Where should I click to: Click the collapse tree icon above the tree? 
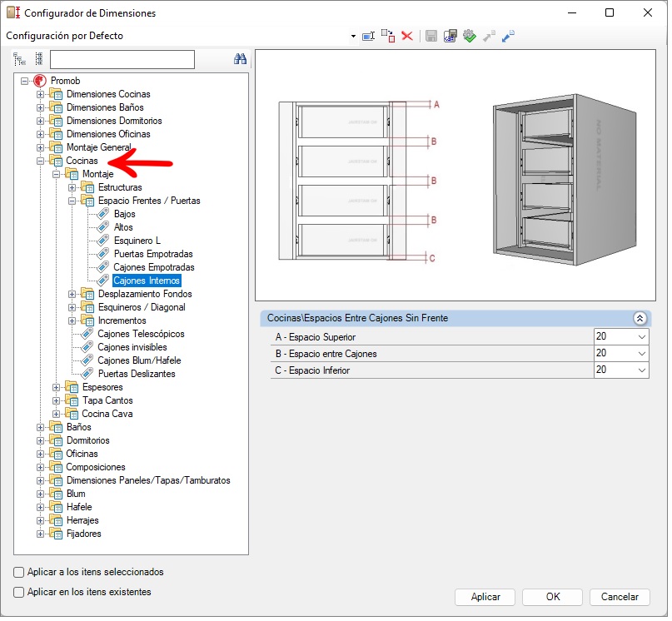coord(39,59)
